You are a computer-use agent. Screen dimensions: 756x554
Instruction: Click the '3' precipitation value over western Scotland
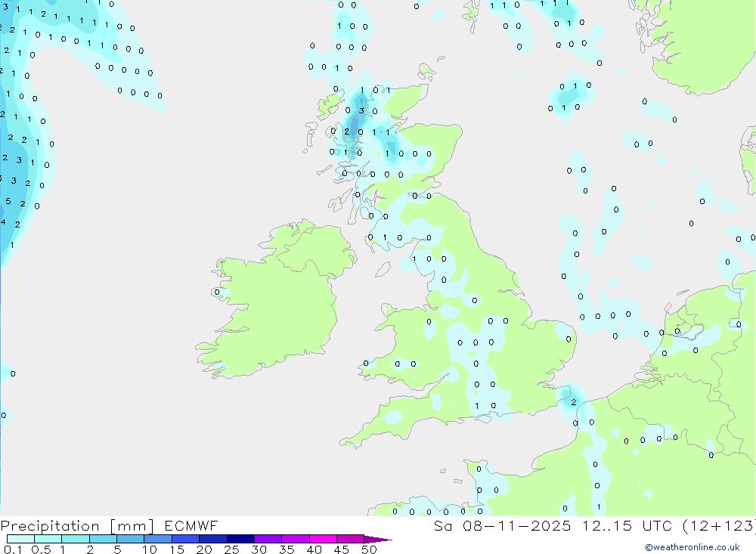pos(361,111)
